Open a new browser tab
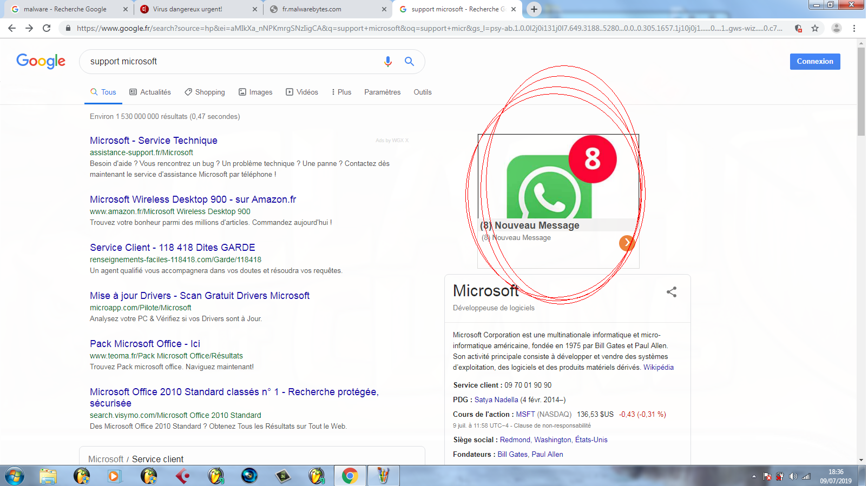The height and width of the screenshot is (486, 868). point(534,9)
